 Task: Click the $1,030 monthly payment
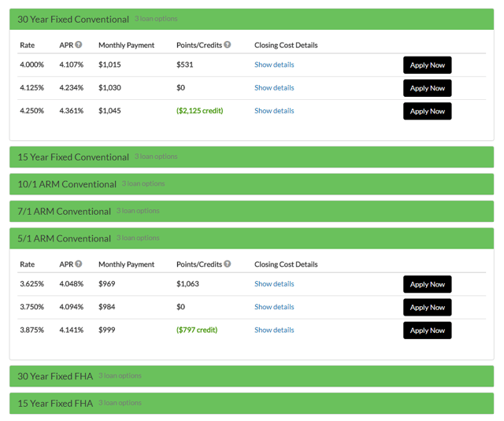(109, 87)
